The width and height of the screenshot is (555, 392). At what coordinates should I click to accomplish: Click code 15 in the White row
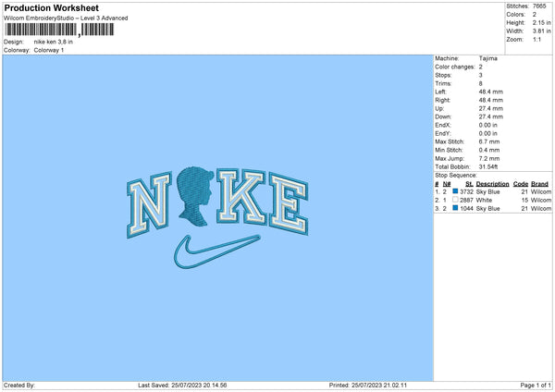[x=524, y=201]
